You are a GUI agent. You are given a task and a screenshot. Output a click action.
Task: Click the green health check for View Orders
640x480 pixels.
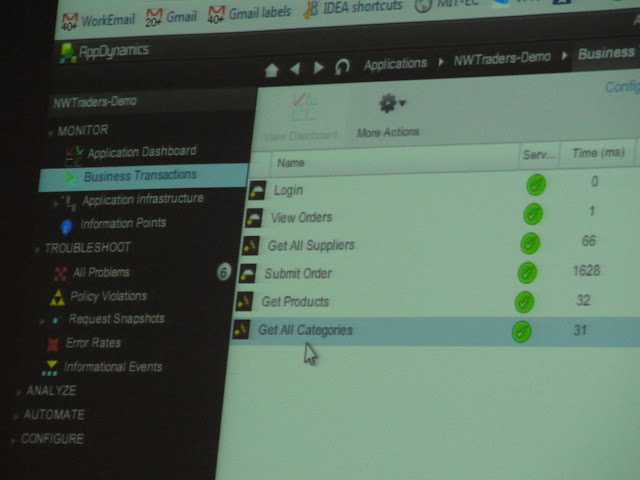tap(533, 214)
